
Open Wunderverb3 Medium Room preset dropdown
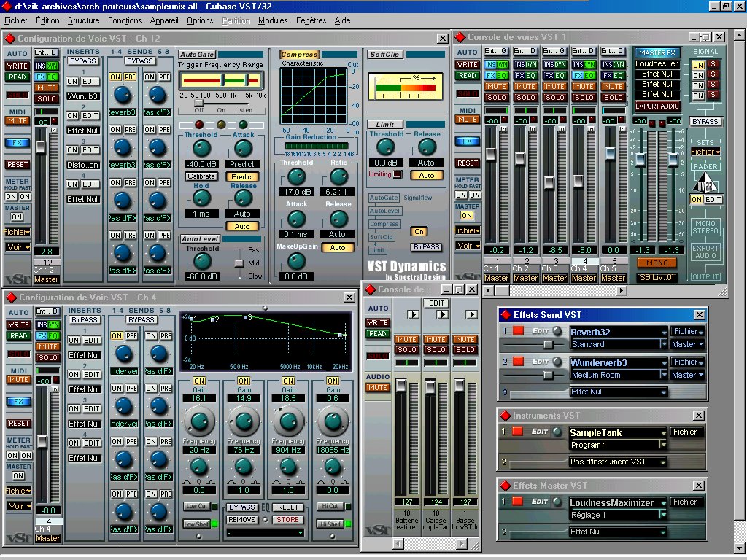click(619, 375)
